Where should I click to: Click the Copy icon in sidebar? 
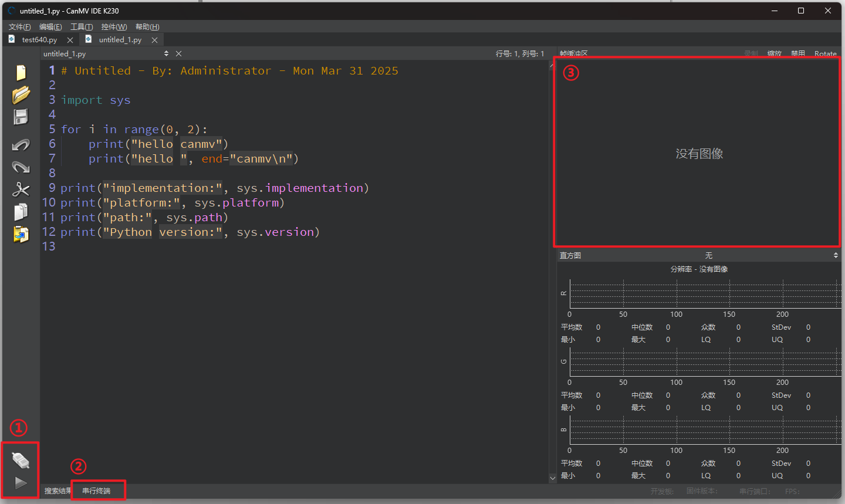coord(21,212)
